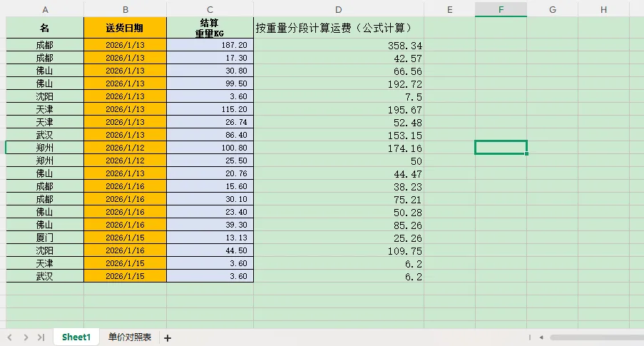The image size is (644, 346).
Task: Select cell with weight 44.50
Action: (210, 250)
